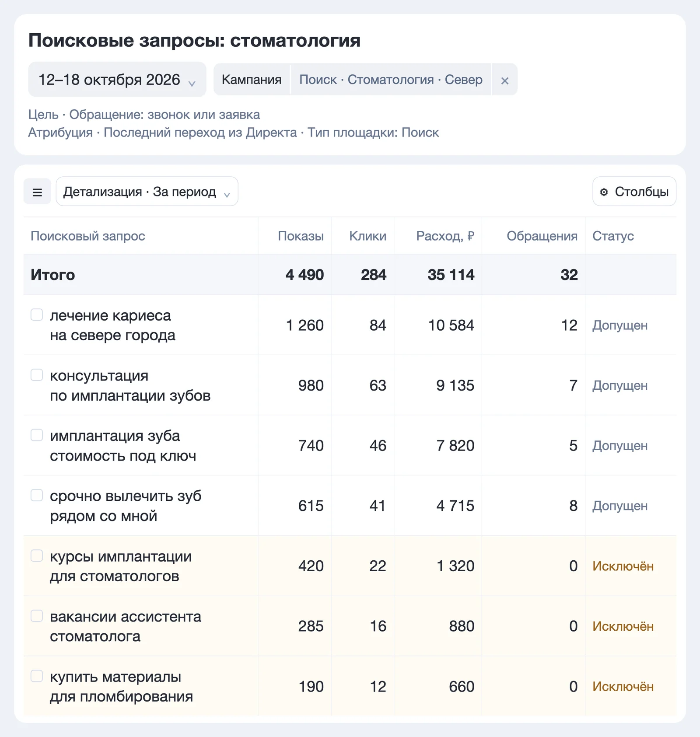
Task: Open the Столбцы column settings
Action: [634, 192]
